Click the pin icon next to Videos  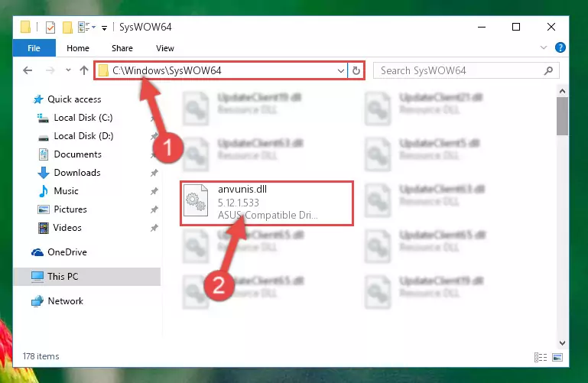[x=154, y=228]
